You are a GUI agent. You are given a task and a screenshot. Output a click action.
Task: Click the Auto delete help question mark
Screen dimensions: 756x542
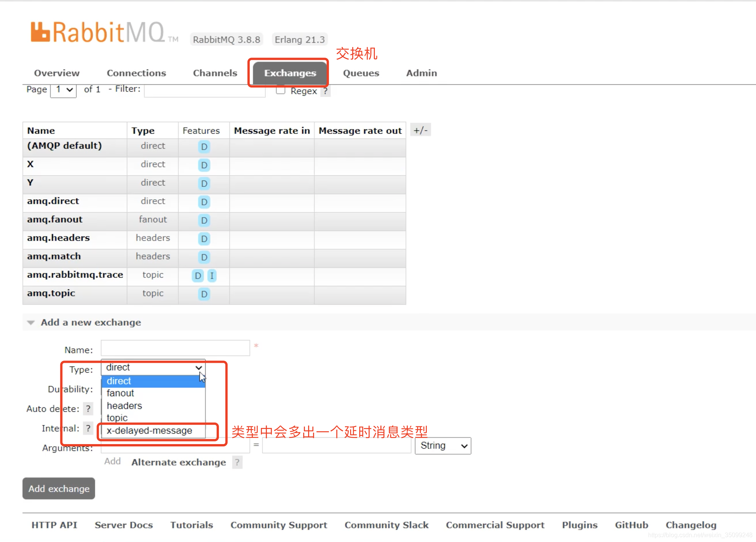click(x=88, y=409)
